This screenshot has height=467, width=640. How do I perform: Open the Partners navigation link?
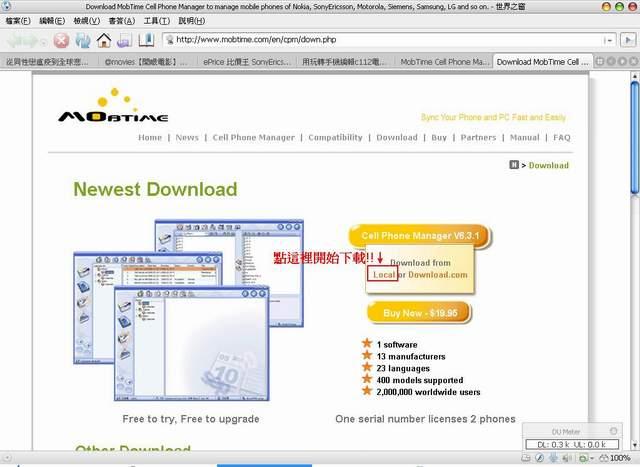point(478,138)
